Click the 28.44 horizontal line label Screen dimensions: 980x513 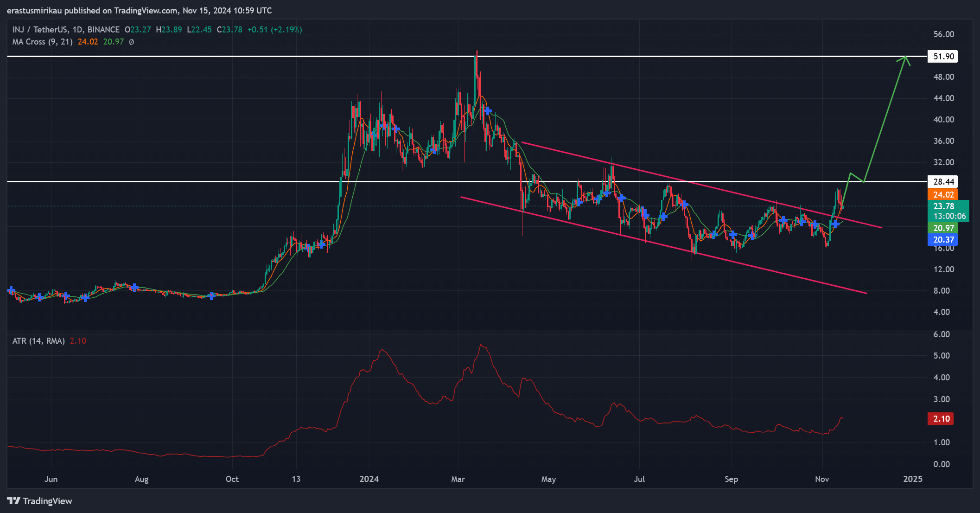943,182
